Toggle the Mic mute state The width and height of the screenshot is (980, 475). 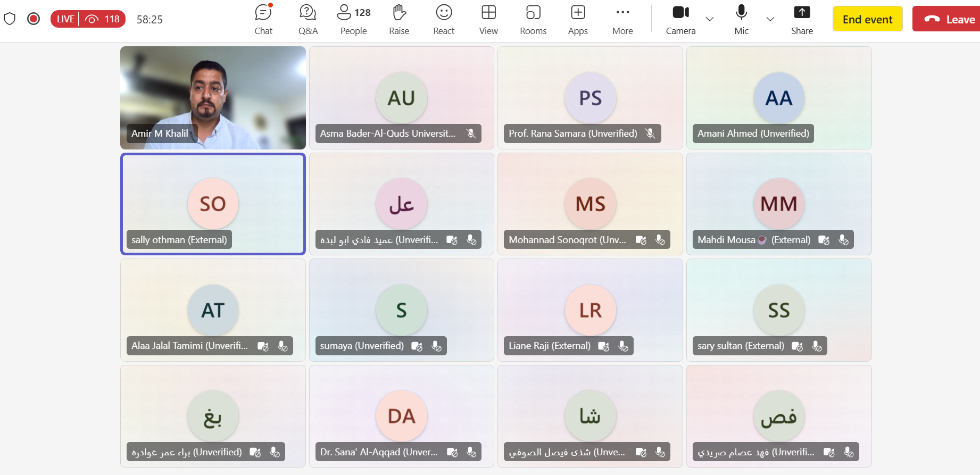tap(741, 20)
